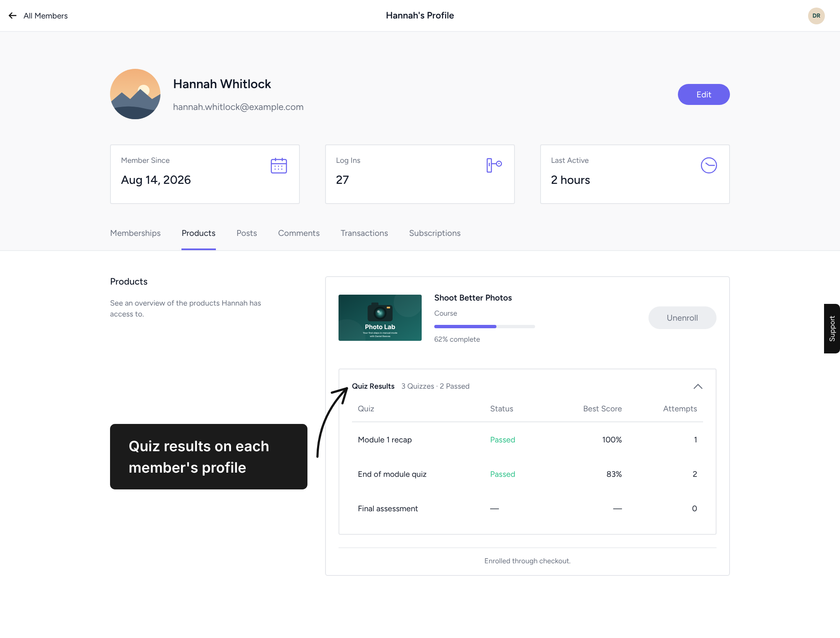Click the 100% best score value
840x638 pixels.
tap(612, 439)
